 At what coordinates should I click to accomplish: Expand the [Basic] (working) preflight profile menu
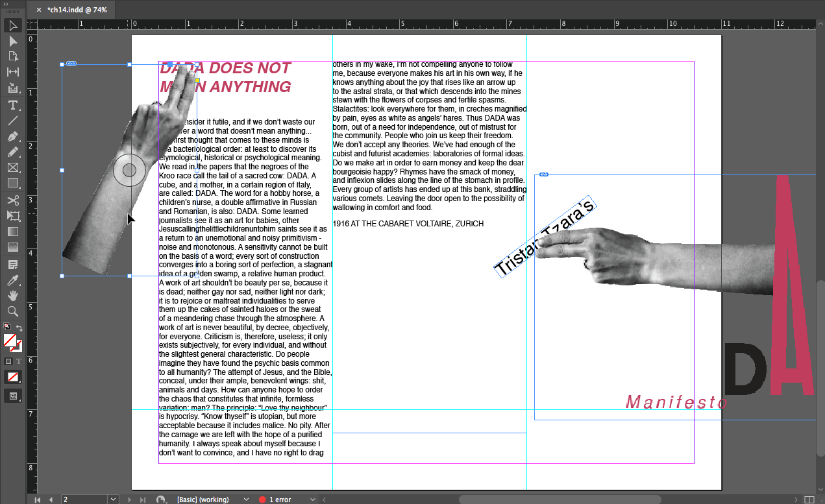coord(246,499)
